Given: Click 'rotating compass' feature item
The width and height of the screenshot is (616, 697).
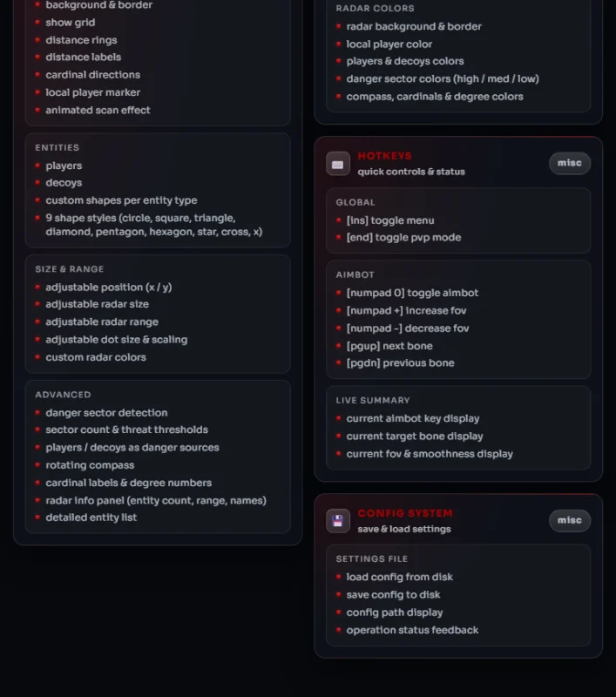Looking at the screenshot, I should pos(90,465).
